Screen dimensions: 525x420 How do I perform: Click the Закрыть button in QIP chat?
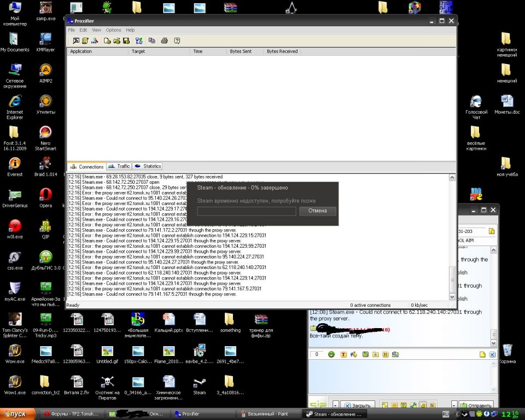[358, 405]
